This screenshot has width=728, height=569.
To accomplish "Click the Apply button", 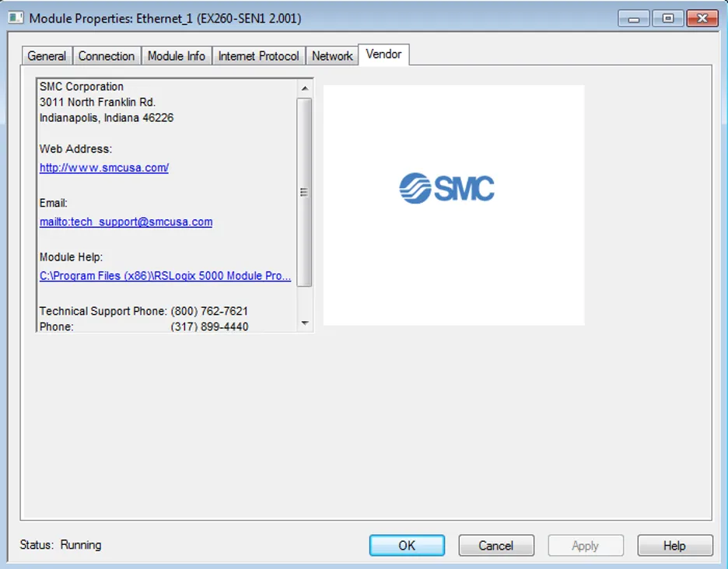I will (x=585, y=546).
